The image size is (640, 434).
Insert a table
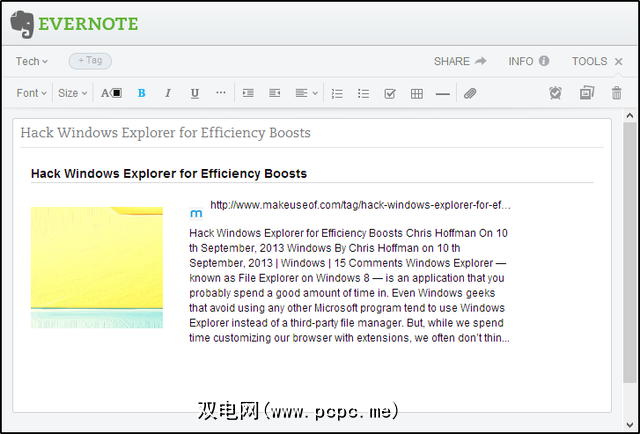417,94
